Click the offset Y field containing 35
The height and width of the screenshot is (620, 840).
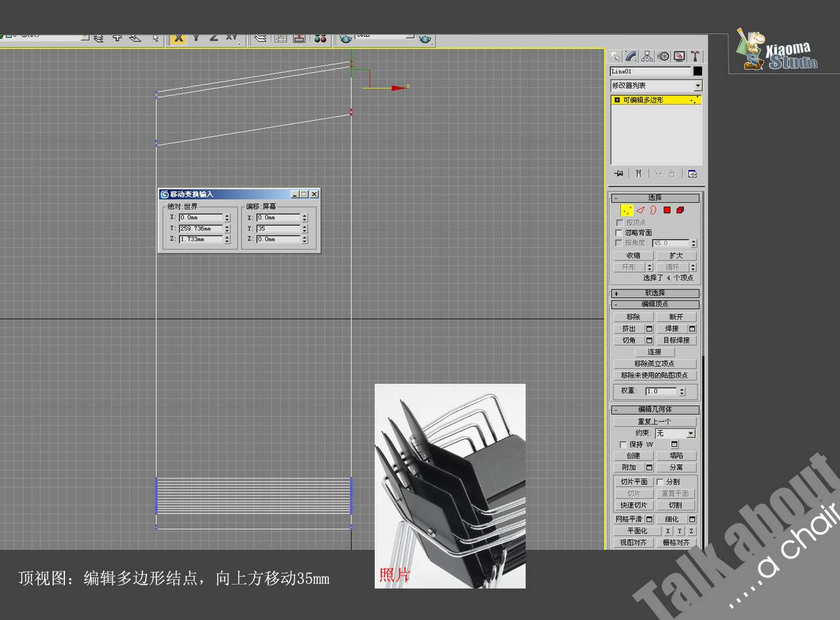click(x=278, y=229)
